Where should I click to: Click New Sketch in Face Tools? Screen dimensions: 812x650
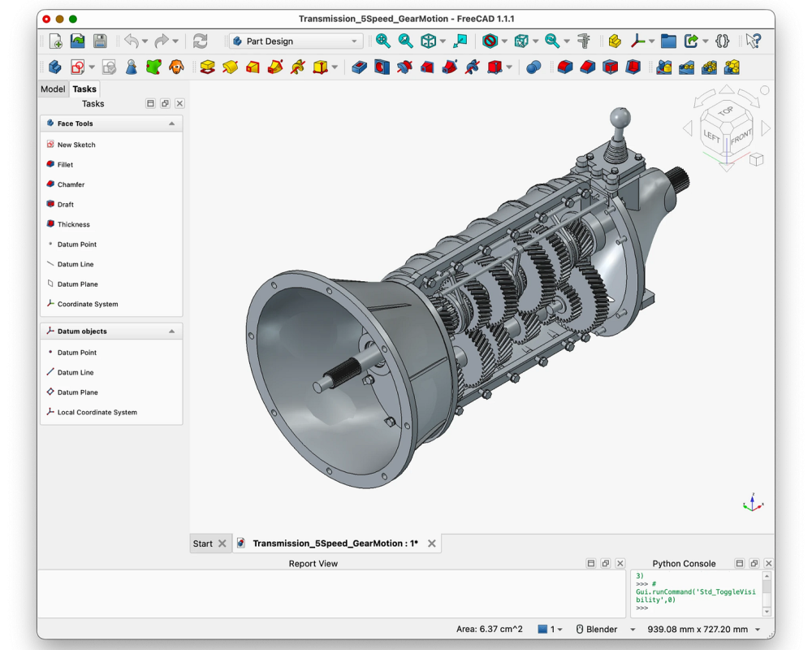click(76, 145)
